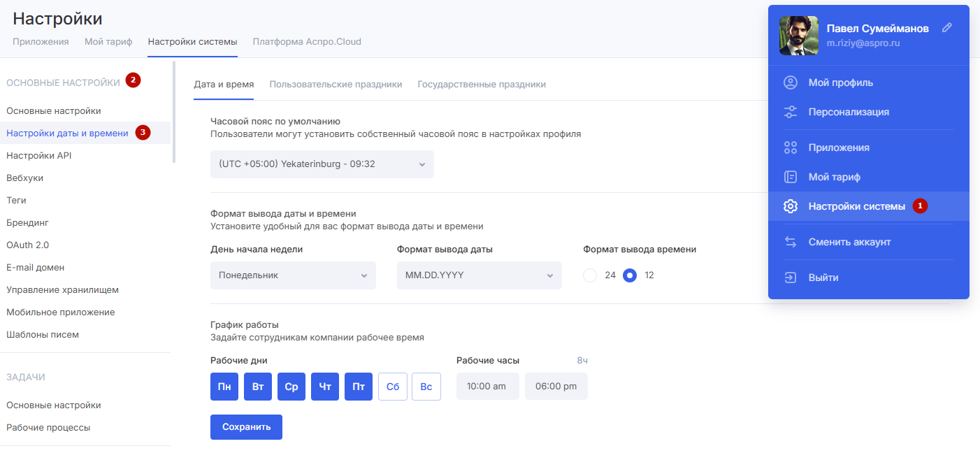Image resolution: width=980 pixels, height=453 pixels.
Task: Open E-mail домен in the sidebar
Action: pyautogui.click(x=35, y=267)
